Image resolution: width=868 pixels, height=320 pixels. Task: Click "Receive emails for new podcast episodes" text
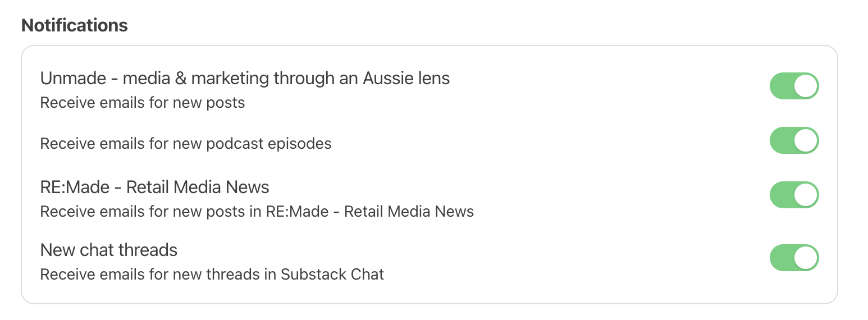186,144
